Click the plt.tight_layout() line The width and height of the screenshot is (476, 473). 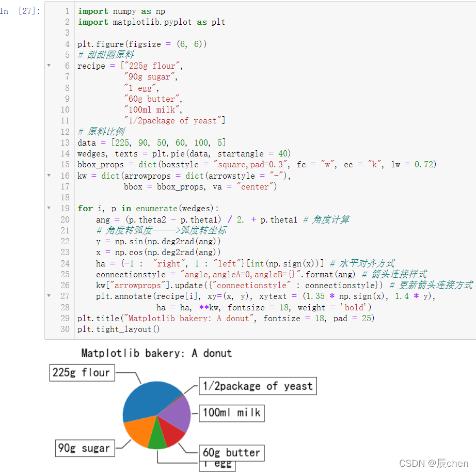click(x=118, y=329)
